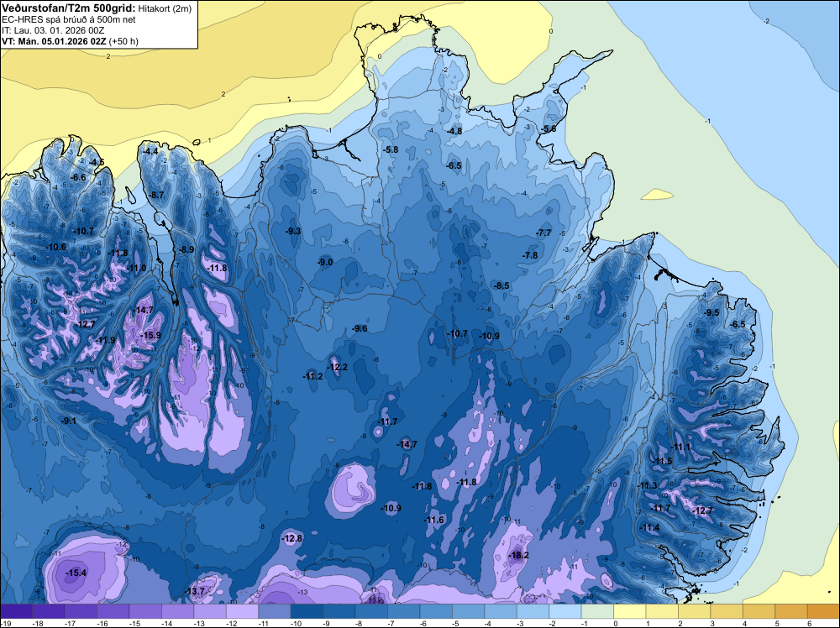Click the -8.9 temperature label
The image size is (840, 628).
coord(186,249)
